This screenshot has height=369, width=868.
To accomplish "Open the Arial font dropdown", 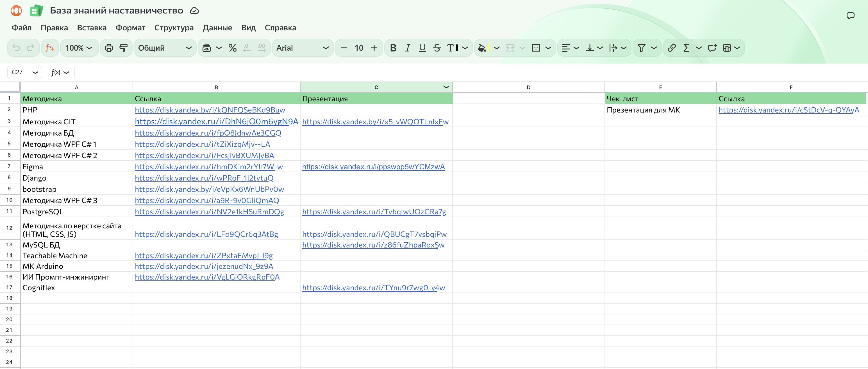I will (302, 48).
